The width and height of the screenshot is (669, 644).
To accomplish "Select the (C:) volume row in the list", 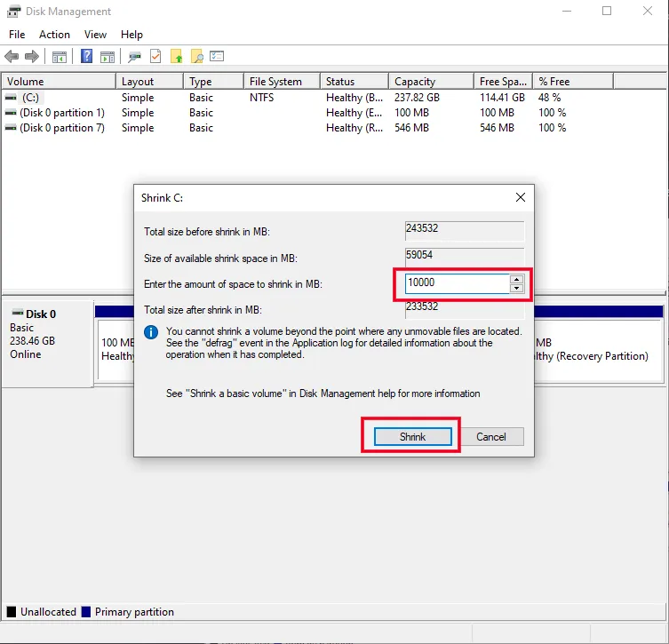I will [31, 98].
